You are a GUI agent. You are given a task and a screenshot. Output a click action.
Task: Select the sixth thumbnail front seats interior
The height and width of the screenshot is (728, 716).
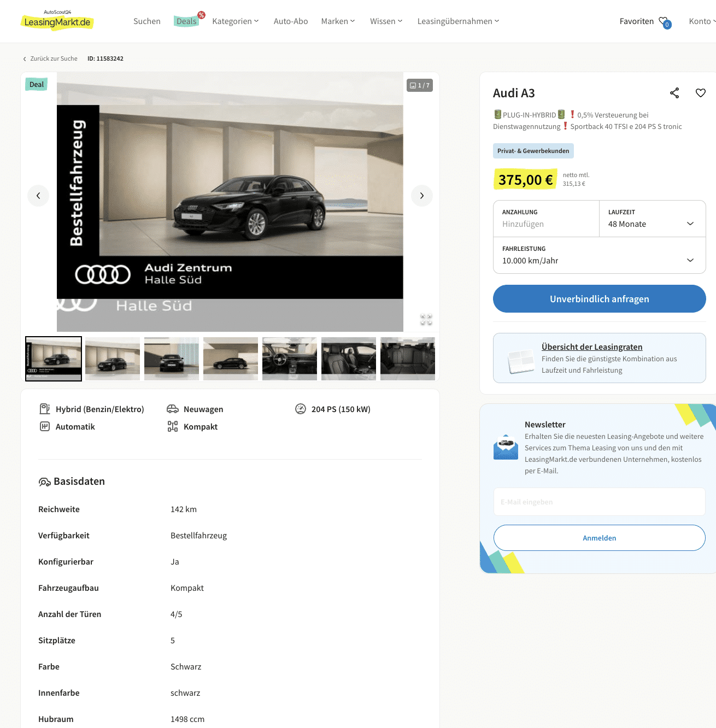[349, 359]
